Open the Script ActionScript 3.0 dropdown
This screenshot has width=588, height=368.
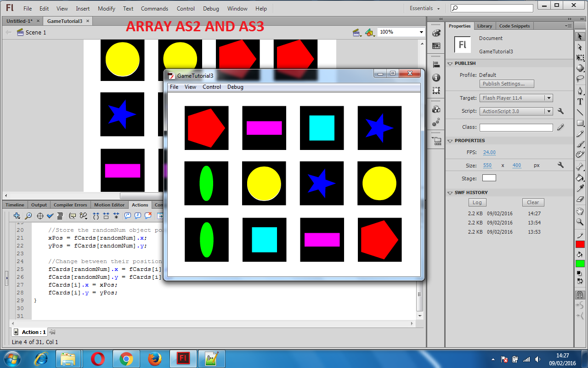coord(516,111)
